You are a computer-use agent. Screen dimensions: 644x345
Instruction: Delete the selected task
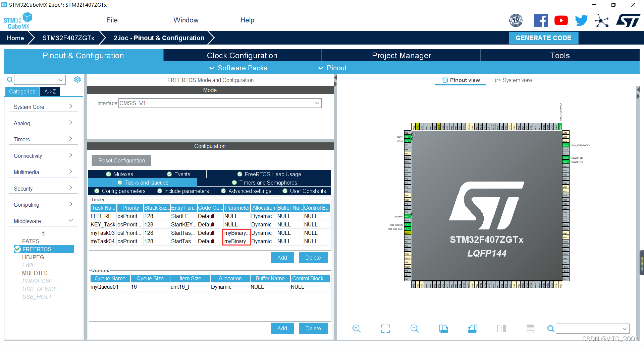pos(313,258)
